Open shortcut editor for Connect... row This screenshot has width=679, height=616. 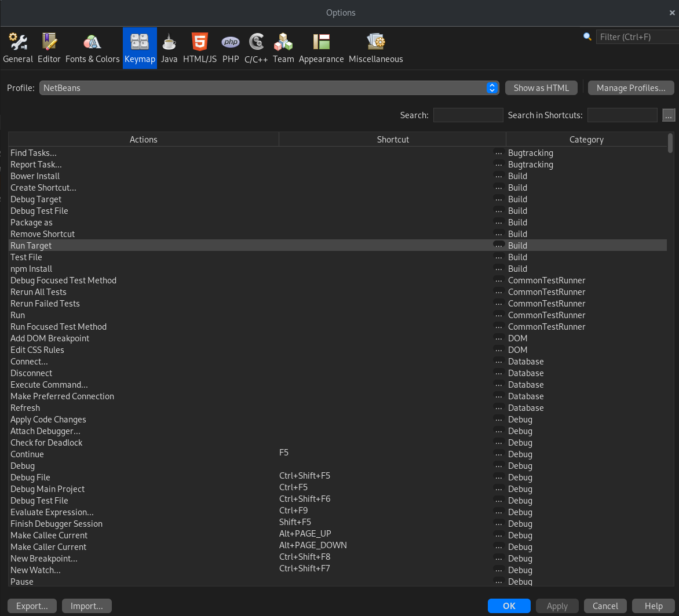(498, 362)
